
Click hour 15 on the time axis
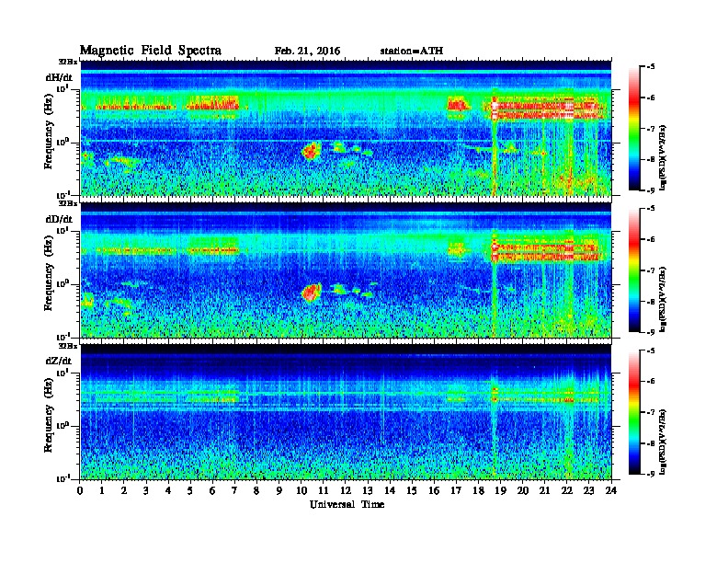[413, 491]
